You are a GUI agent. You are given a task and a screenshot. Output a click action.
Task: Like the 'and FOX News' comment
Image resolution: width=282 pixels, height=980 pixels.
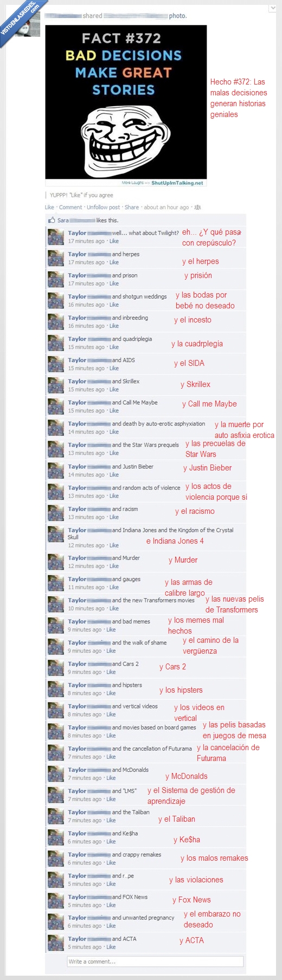tap(111, 905)
